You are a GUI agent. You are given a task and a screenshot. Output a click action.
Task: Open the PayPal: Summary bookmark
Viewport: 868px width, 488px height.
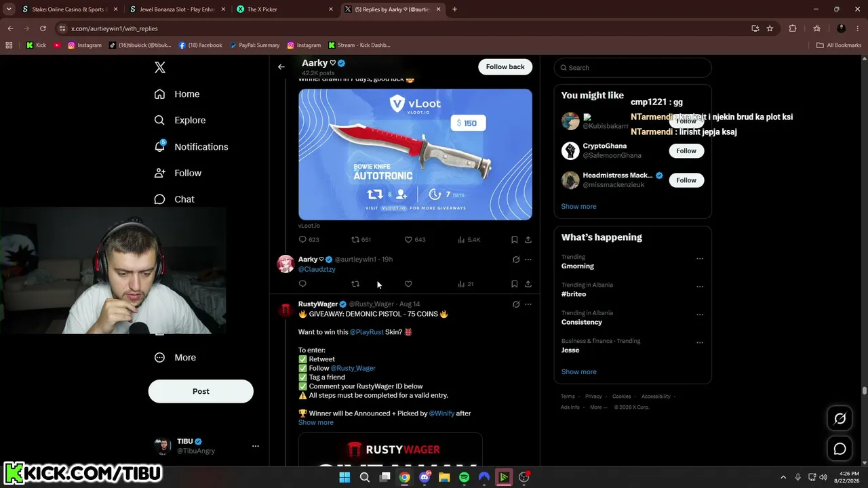coord(254,45)
